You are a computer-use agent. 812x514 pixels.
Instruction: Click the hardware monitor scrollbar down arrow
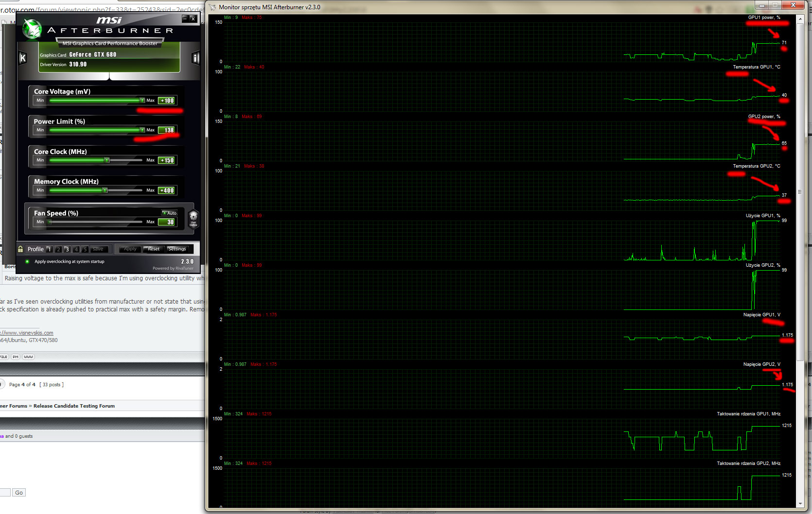pos(800,504)
